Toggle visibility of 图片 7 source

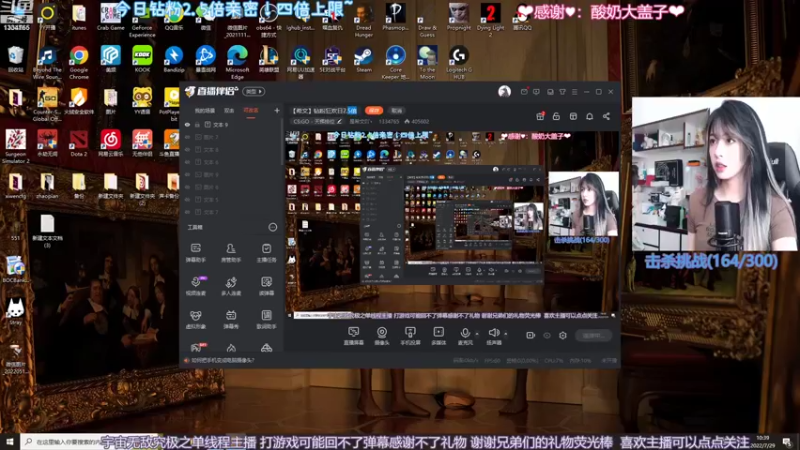coord(187,137)
